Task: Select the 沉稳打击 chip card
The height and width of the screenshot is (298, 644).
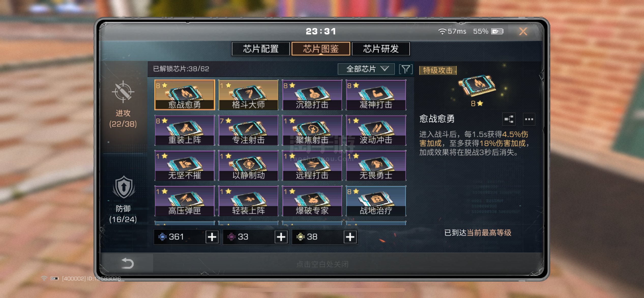Action: (x=312, y=95)
